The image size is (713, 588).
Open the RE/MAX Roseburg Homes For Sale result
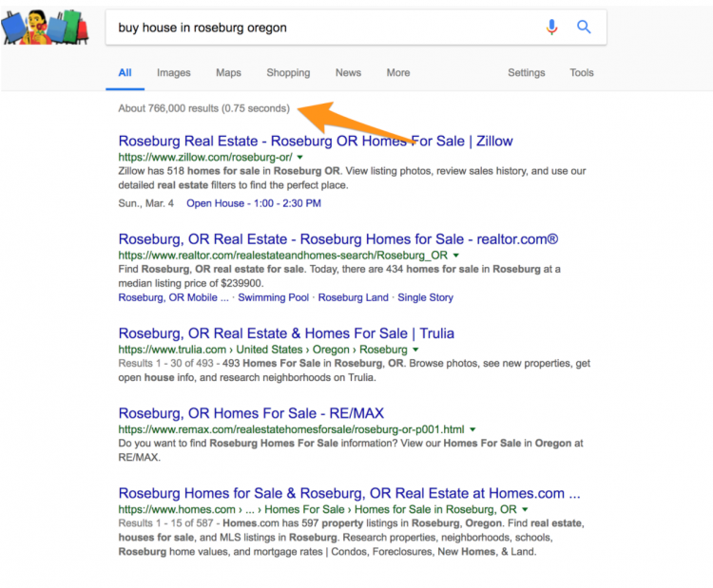point(251,413)
